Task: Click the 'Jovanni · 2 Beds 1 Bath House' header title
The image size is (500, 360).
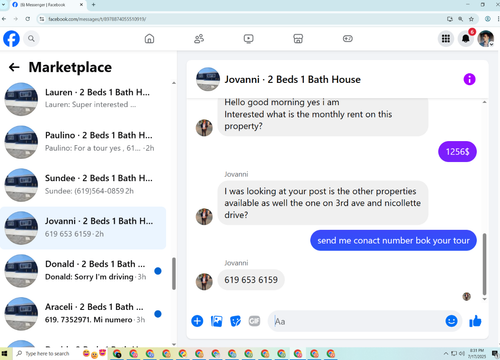Action: (292, 80)
